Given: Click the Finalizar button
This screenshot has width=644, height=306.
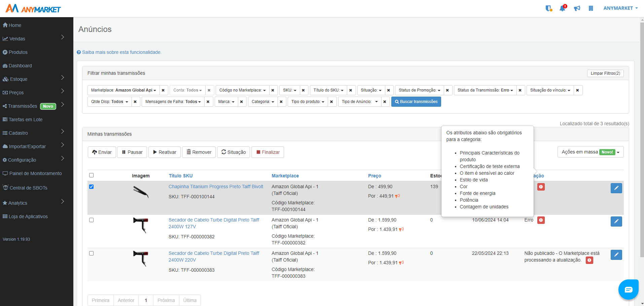Looking at the screenshot, I should pyautogui.click(x=268, y=152).
